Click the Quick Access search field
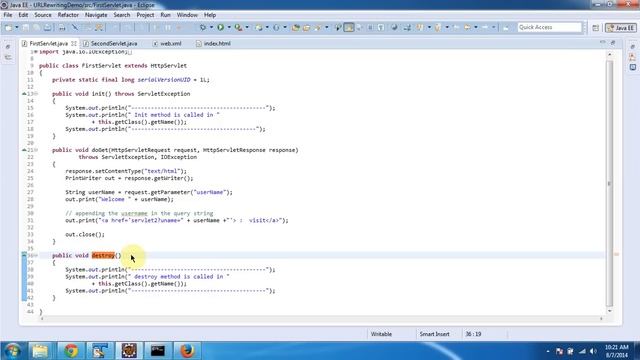The width and height of the screenshot is (640, 360). (x=549, y=27)
